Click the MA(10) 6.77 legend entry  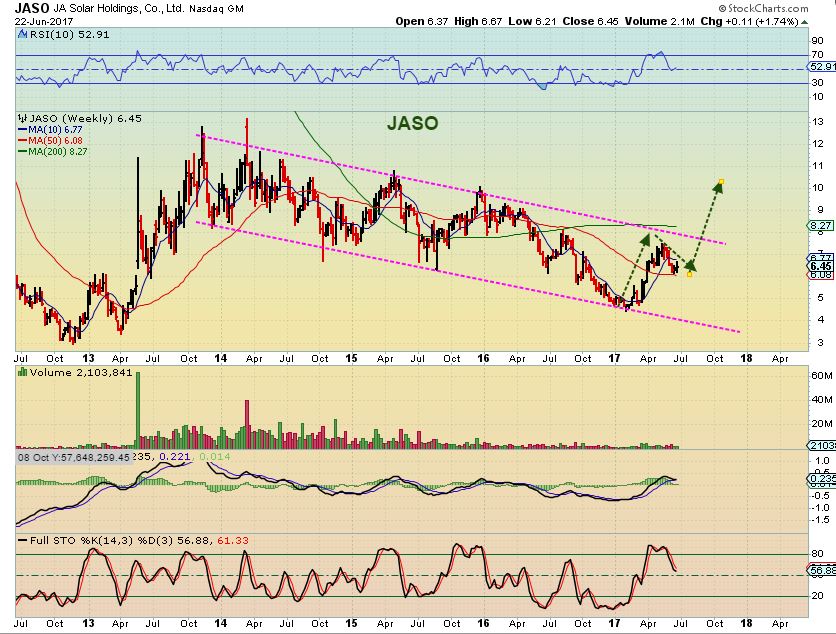point(50,130)
